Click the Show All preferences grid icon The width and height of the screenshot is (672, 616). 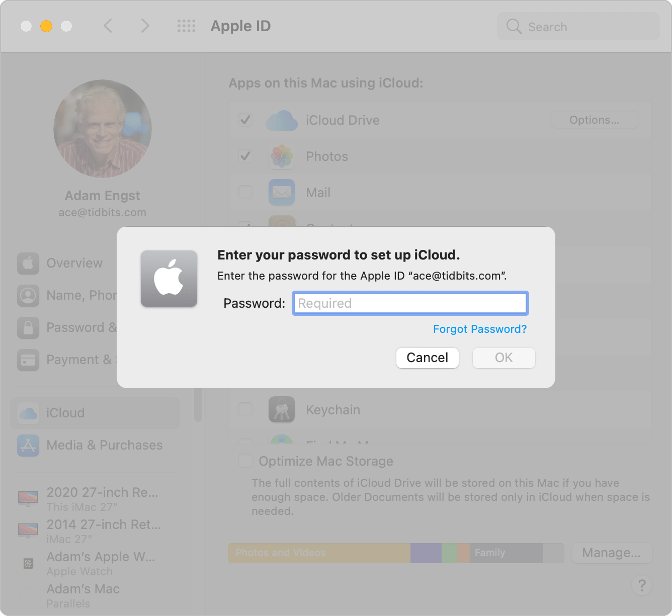coord(186,26)
